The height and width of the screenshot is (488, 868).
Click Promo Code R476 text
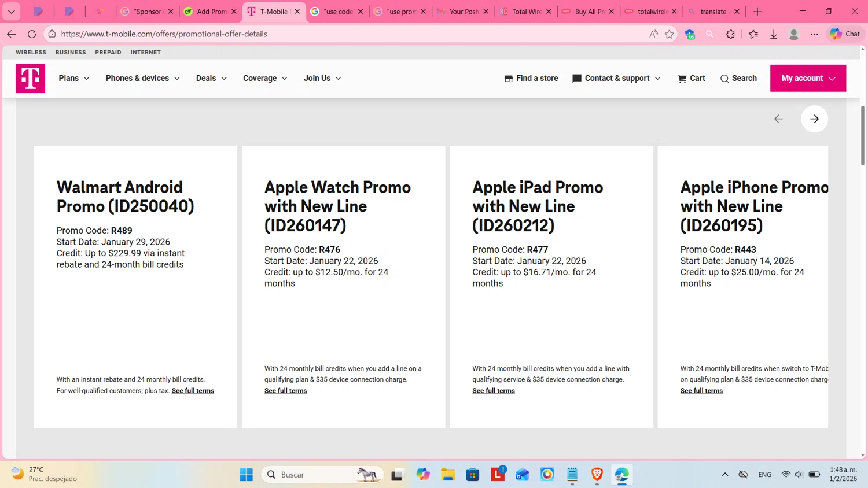pos(302,250)
